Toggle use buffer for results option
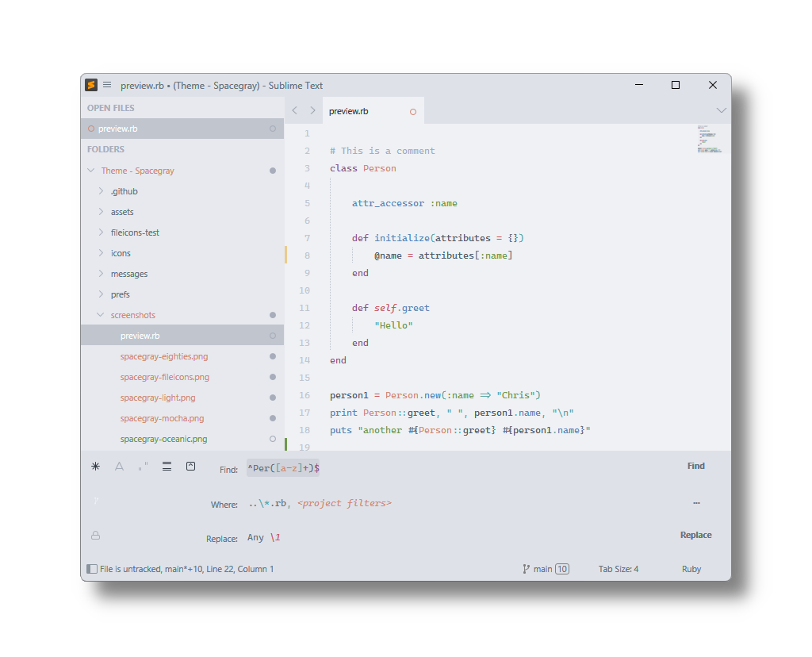 [190, 467]
